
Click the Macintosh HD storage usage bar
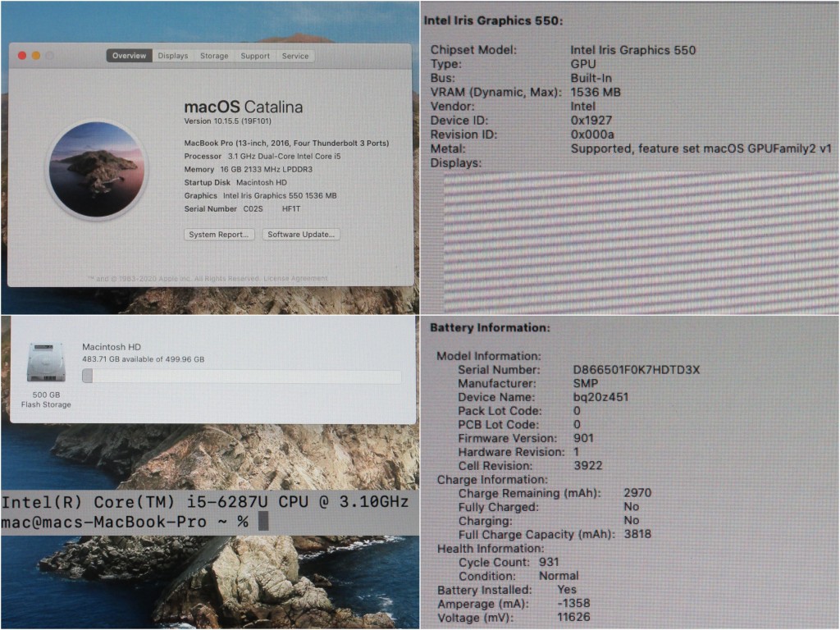pos(242,376)
